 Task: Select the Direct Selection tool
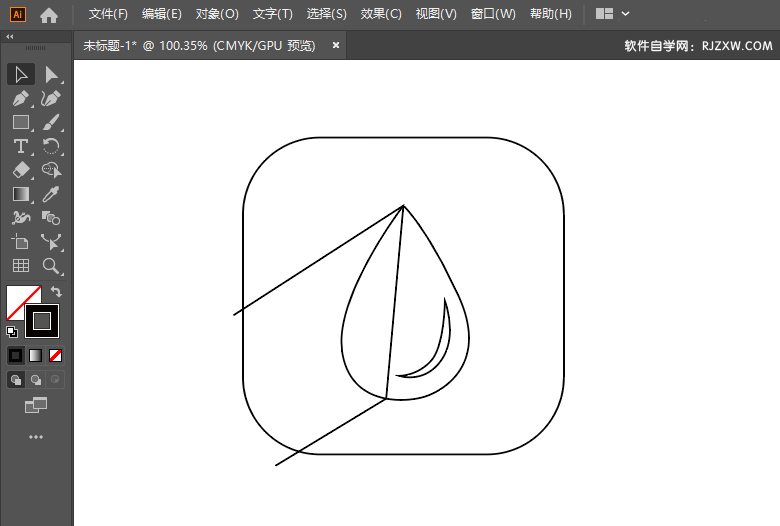(51, 75)
